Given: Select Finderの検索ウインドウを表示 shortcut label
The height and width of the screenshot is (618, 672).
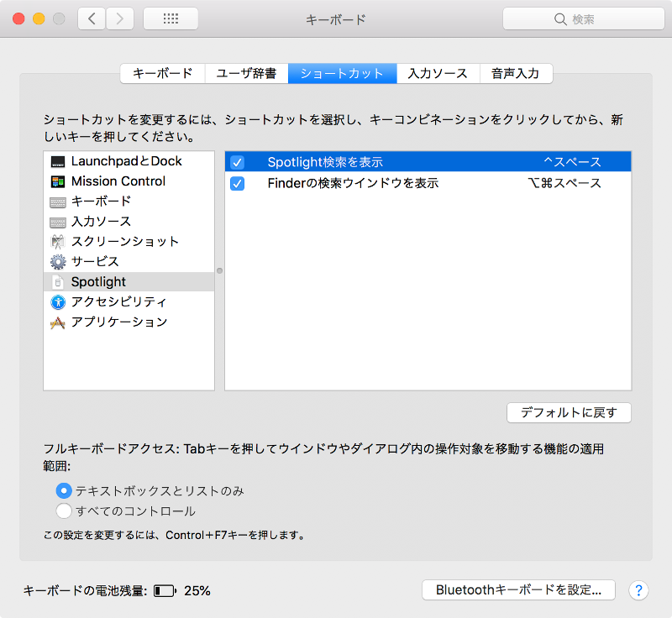Looking at the screenshot, I should [353, 183].
